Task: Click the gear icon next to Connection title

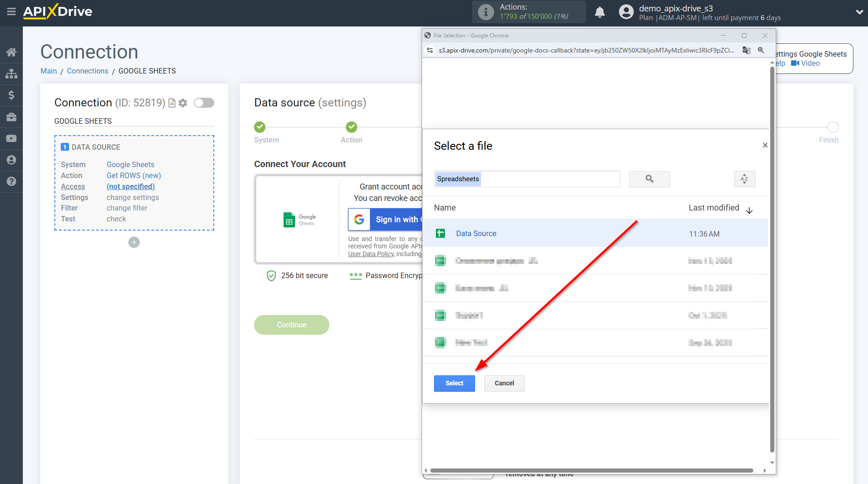Action: pyautogui.click(x=183, y=103)
